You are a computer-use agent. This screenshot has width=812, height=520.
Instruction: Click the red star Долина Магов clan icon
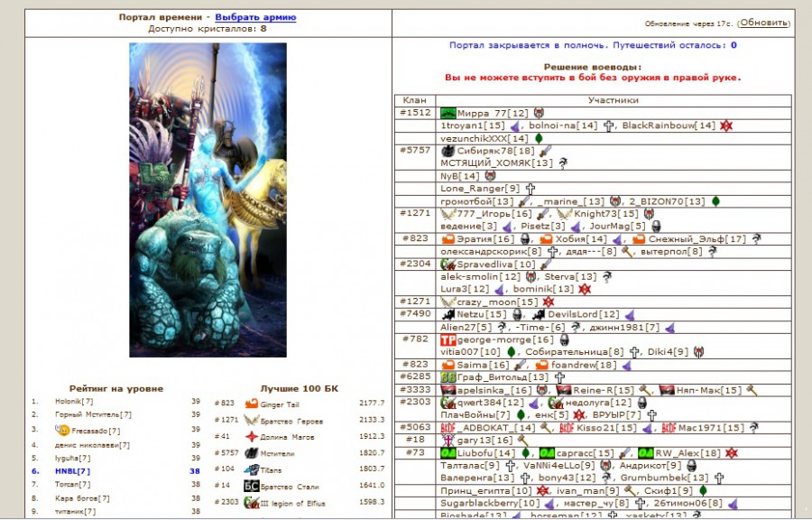(x=251, y=437)
